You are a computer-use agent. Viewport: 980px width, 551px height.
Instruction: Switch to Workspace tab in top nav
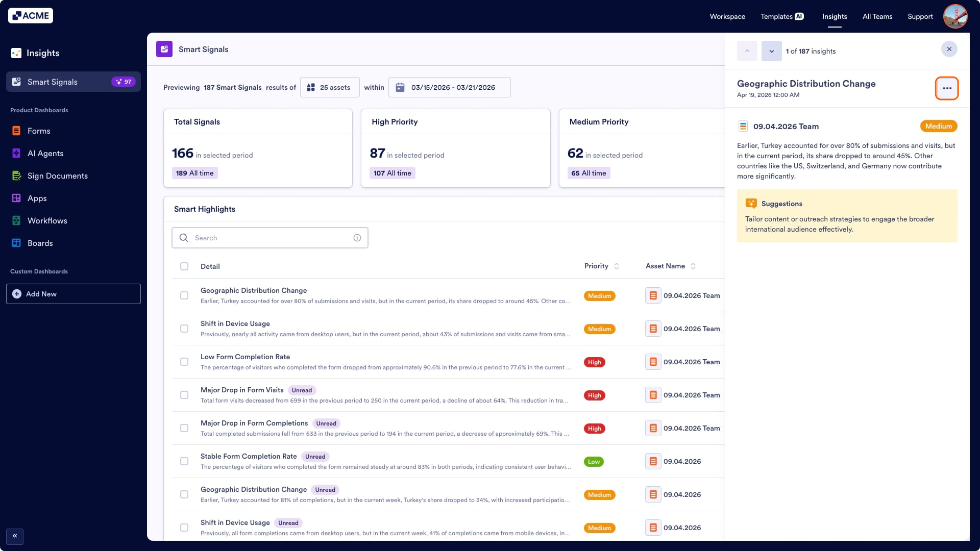coord(727,16)
